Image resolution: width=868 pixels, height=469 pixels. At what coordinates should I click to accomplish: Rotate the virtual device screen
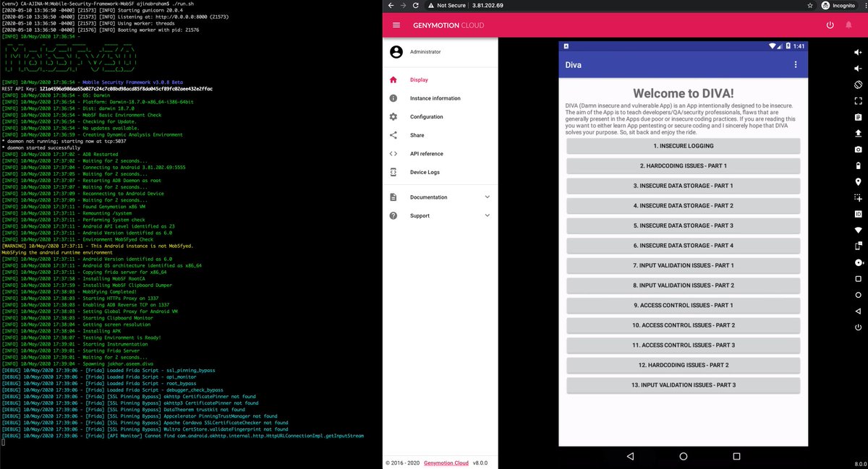click(858, 85)
